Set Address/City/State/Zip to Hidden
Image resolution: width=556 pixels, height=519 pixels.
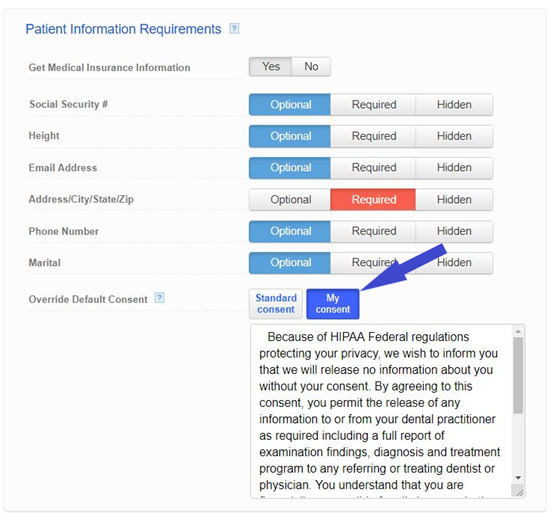454,200
